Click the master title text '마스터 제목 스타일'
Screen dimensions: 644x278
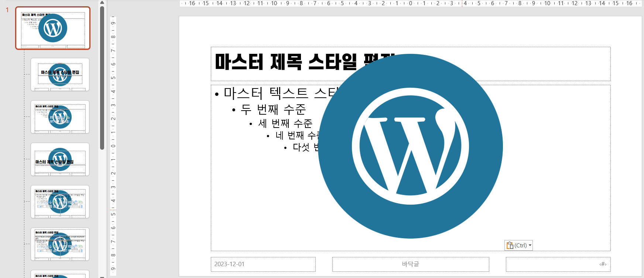coord(286,62)
